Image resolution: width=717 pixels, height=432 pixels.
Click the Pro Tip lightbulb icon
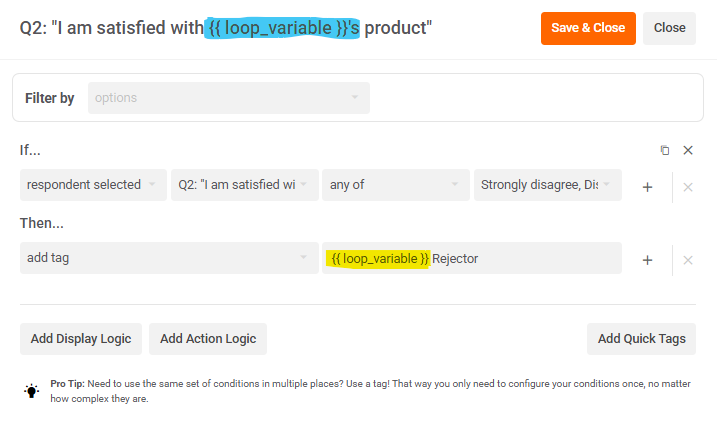32,391
